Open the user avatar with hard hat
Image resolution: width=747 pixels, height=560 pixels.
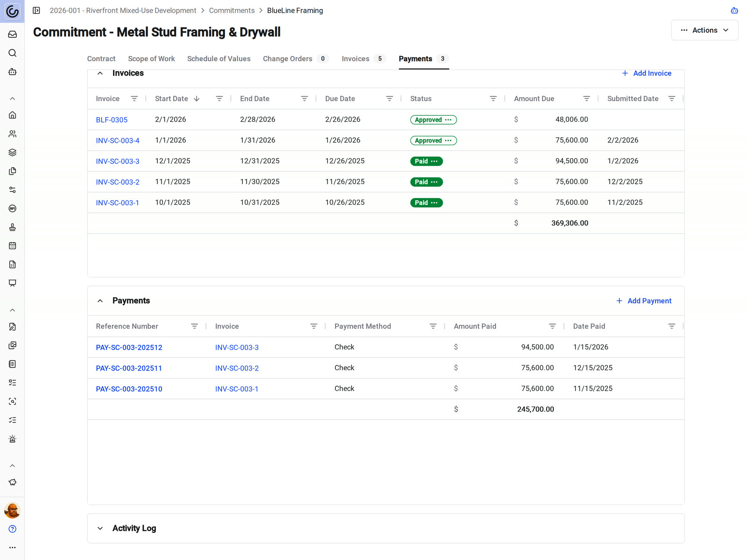click(13, 511)
